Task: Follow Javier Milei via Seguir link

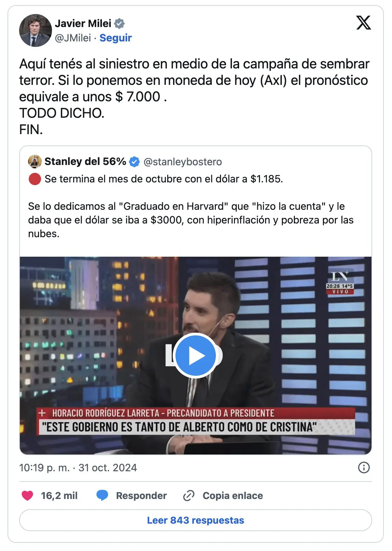Action: click(x=116, y=38)
